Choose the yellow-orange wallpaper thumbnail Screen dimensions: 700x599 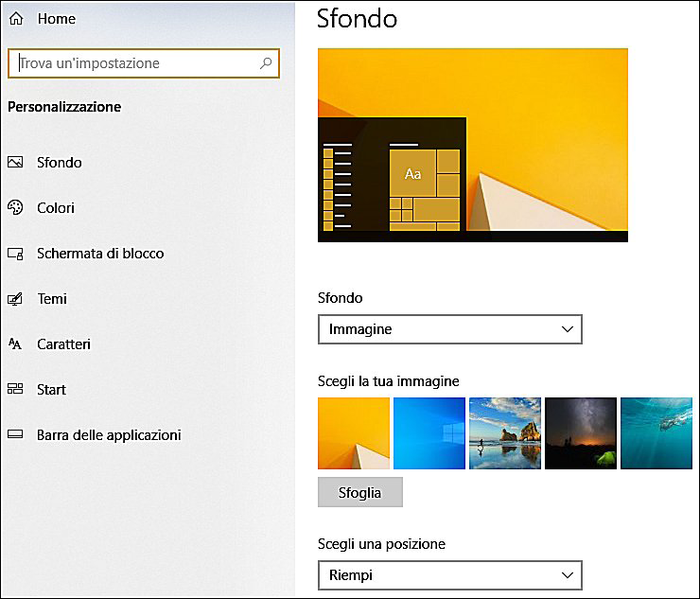[354, 433]
